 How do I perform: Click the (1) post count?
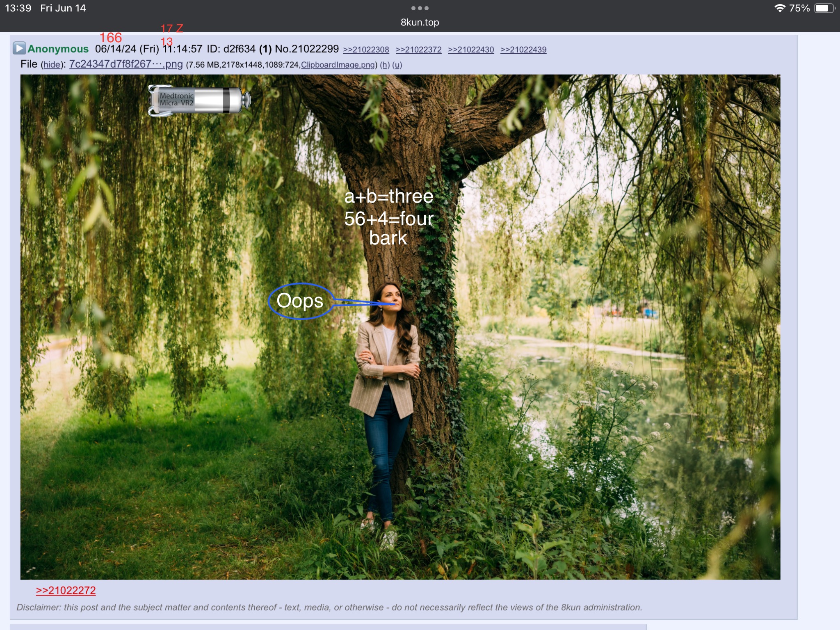point(265,49)
